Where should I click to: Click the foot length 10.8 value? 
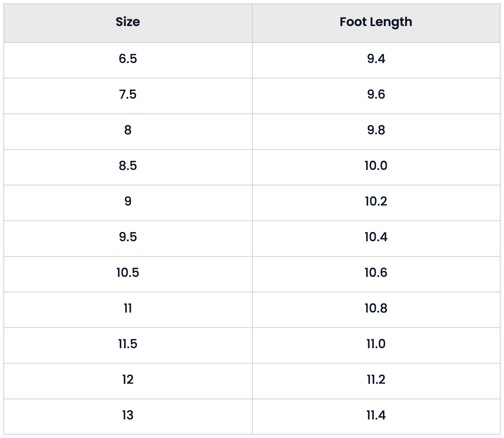[376, 308]
